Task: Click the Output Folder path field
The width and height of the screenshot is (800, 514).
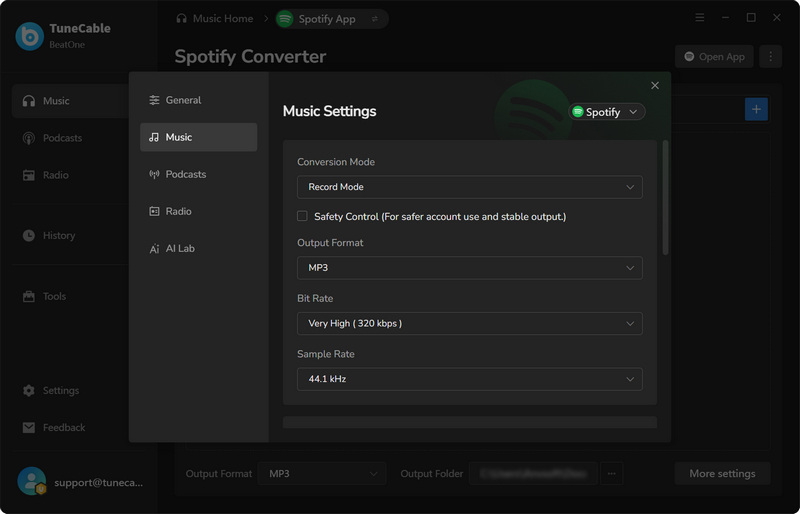Action: tap(533, 474)
